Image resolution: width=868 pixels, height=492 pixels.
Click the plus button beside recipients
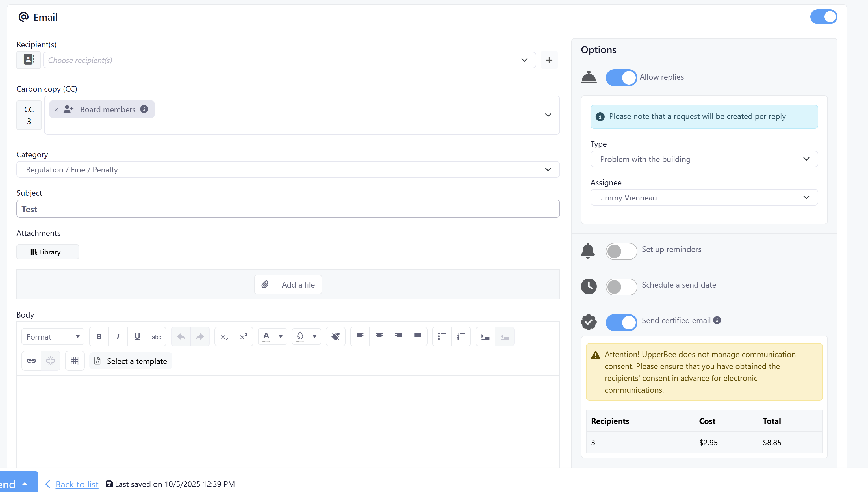549,60
